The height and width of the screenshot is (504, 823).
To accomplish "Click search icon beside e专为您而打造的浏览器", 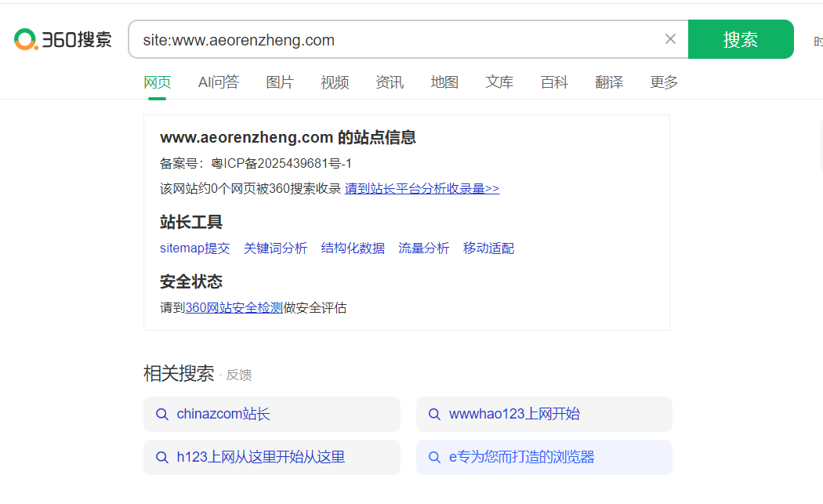I will pos(434,458).
